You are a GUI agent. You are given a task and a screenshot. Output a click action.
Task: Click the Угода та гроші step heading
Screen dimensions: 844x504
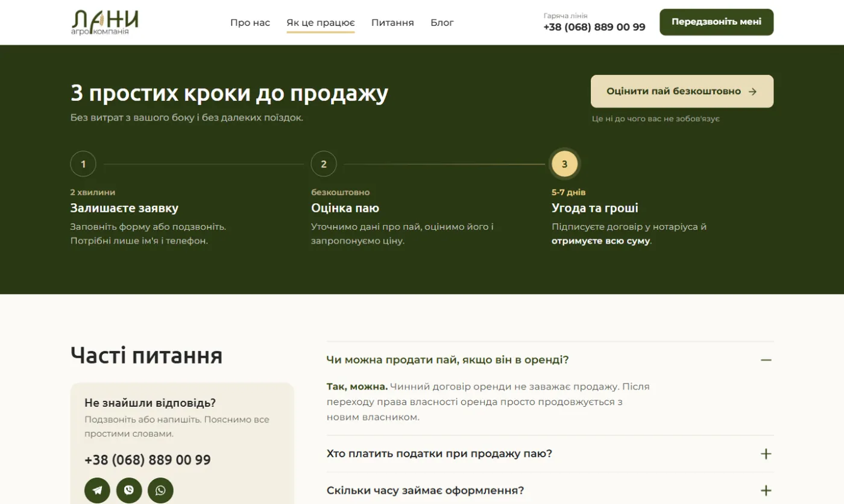tap(595, 209)
